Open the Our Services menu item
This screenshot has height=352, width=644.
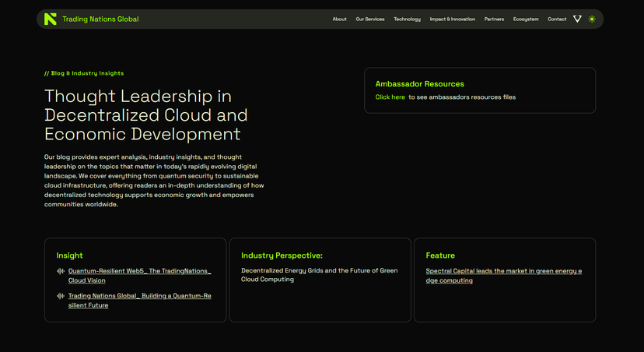tap(370, 19)
